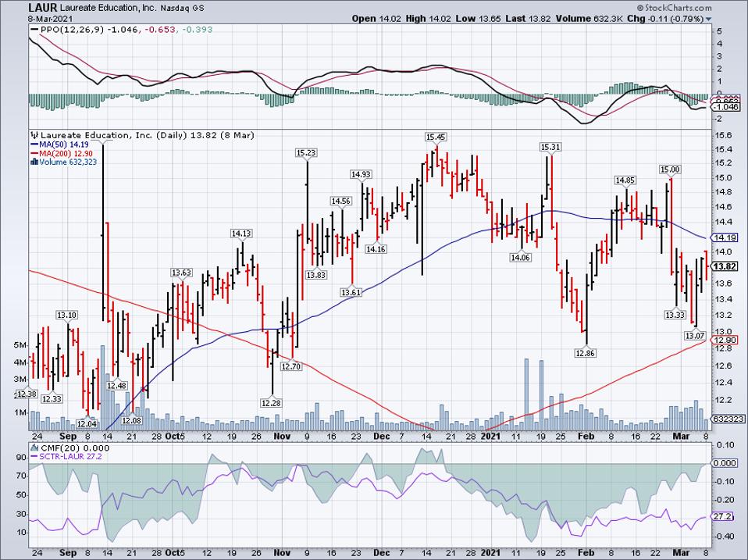
Task: Click the LAUR ticker symbol
Action: 43,8
